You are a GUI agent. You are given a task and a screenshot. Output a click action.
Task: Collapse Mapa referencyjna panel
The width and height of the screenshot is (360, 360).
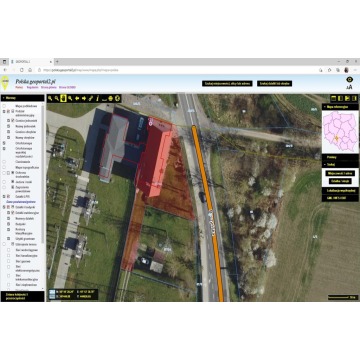coord(340,107)
